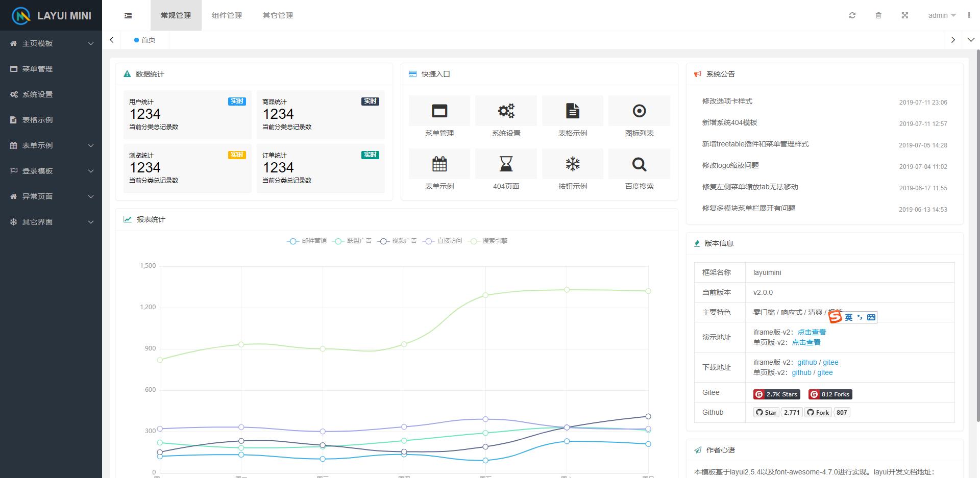Click the 2.7K Stars Gitee badge

click(776, 394)
